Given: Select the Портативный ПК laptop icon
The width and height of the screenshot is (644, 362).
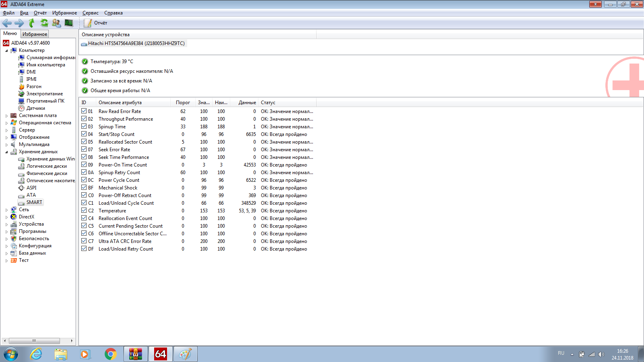Looking at the screenshot, I should pos(21,101).
